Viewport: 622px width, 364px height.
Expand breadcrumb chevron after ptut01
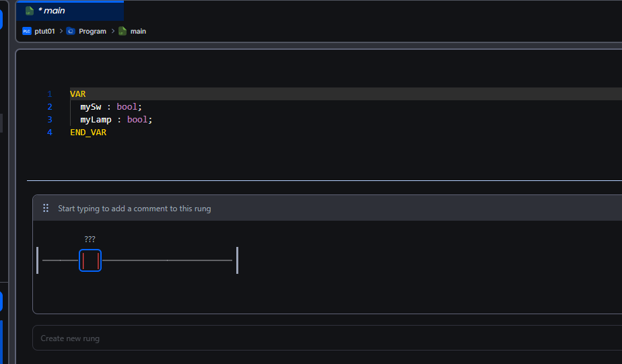point(61,31)
